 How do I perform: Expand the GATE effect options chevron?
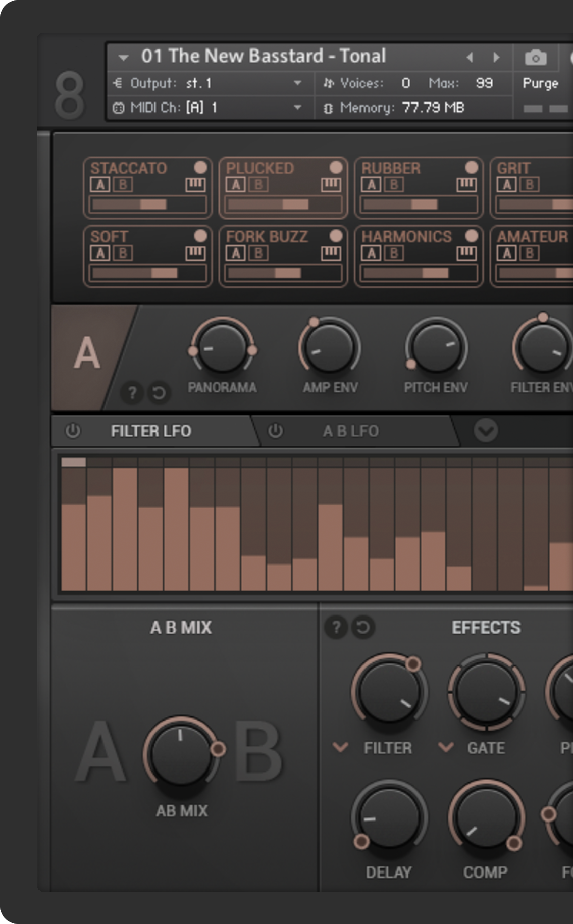click(x=445, y=747)
